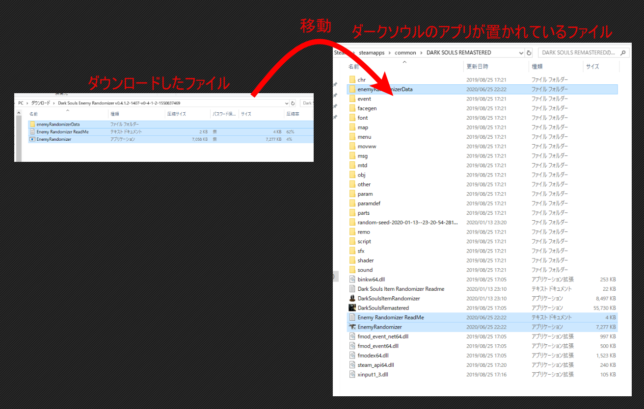Select the remo folder name
644x409 pixels.
pos(363,232)
